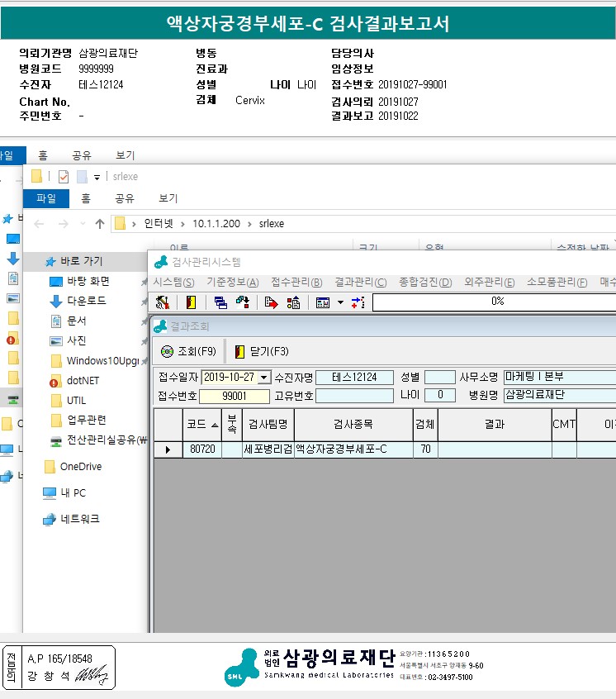
Task: Click the computer icon beside 내 PC
Action: coord(50,493)
